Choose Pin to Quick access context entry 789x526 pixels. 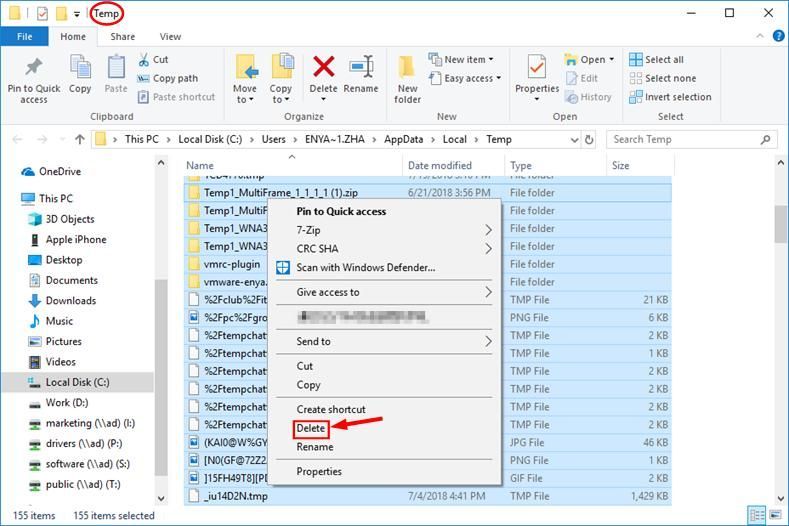(x=341, y=211)
